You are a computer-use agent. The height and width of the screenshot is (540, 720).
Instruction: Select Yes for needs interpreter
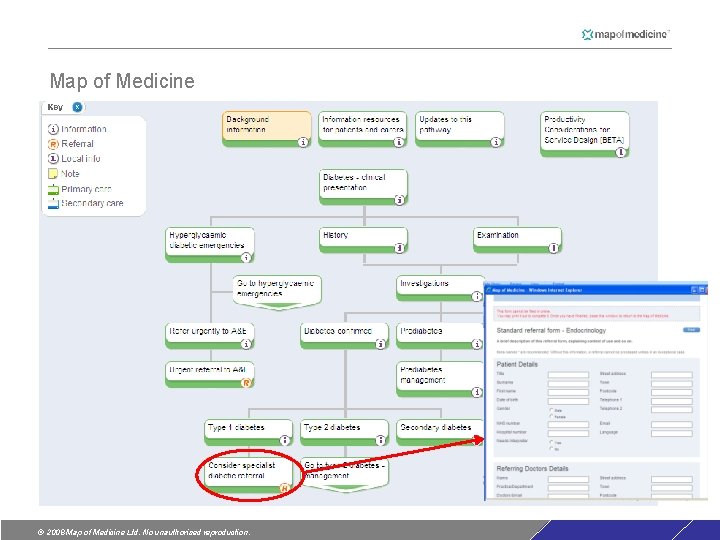[x=551, y=442]
